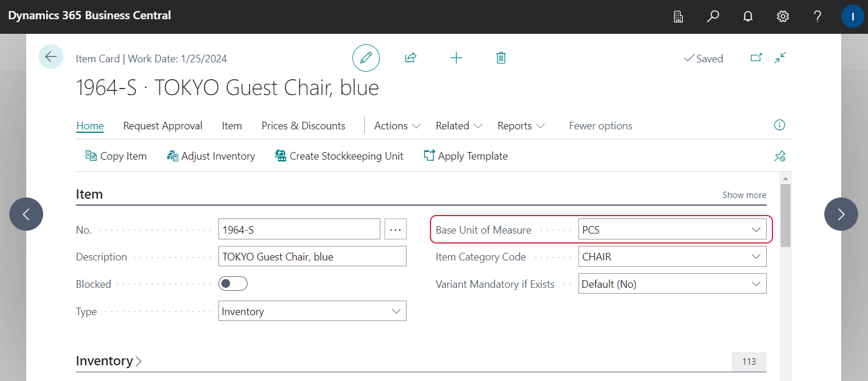Open the settings gear
The width and height of the screenshot is (868, 381).
click(x=783, y=16)
